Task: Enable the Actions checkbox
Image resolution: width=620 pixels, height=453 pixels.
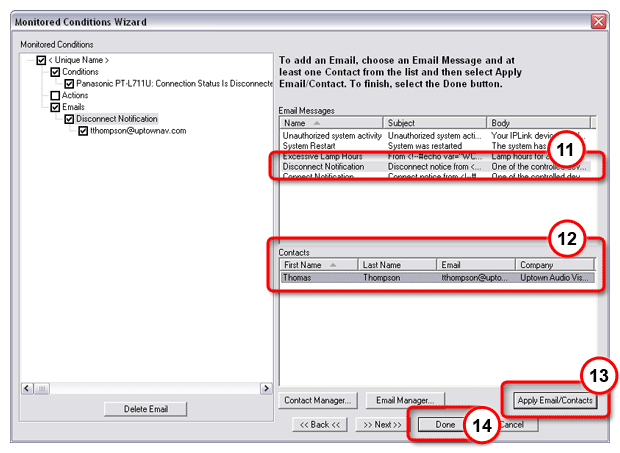Action: click(55, 96)
